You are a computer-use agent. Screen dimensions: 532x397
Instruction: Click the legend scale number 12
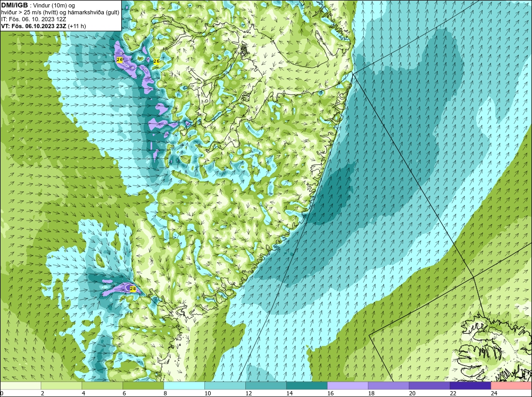click(x=248, y=393)
